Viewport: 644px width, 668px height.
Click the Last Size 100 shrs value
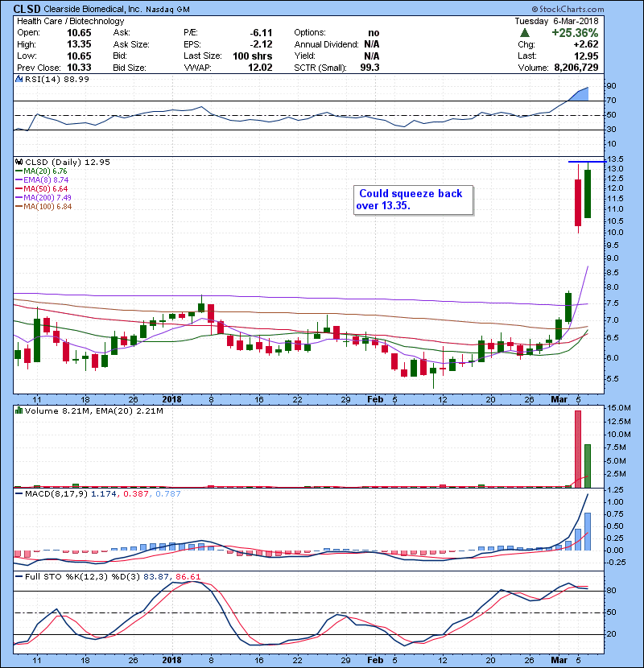pos(252,56)
